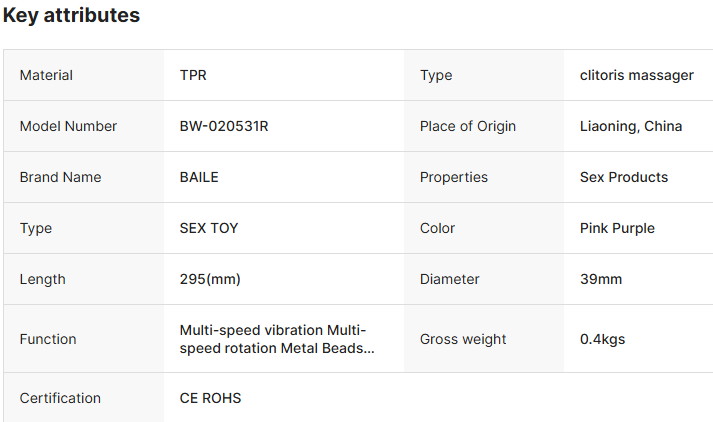Select the Pink Purple color value
The width and height of the screenshot is (713, 422).
tap(617, 228)
